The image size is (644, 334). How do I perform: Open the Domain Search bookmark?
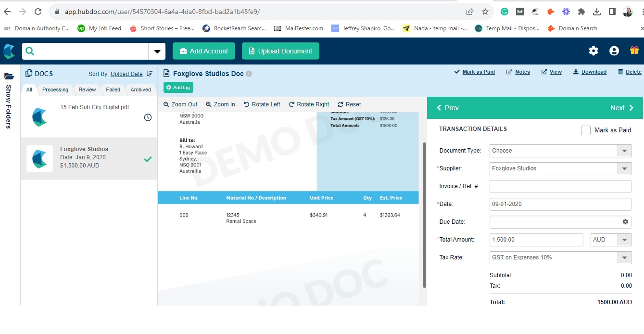click(x=572, y=28)
